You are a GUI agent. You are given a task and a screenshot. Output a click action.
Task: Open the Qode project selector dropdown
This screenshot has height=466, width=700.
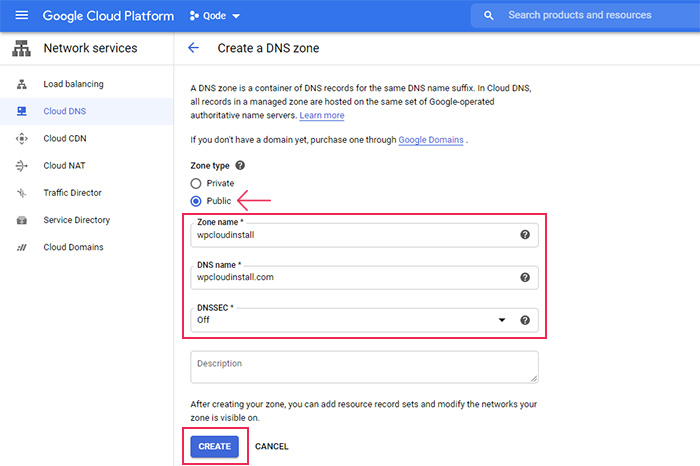point(215,16)
